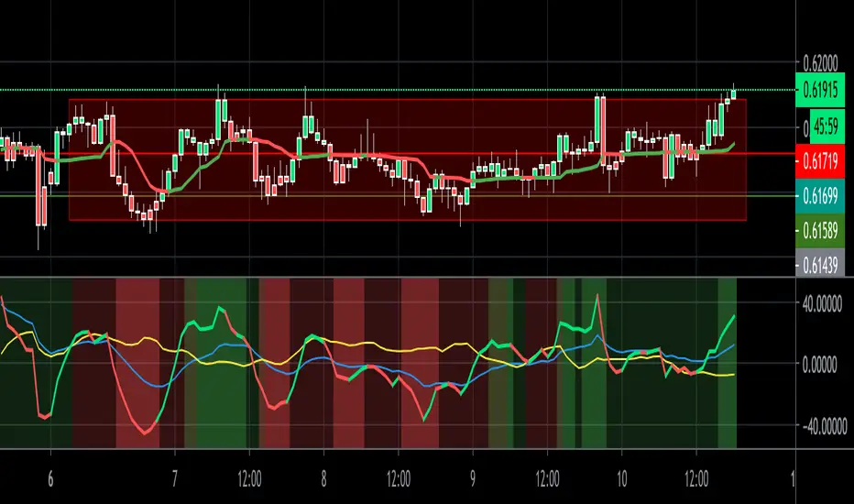Click the date label 6 on time axis
Viewport: 854px width, 504px height.
(x=50, y=479)
